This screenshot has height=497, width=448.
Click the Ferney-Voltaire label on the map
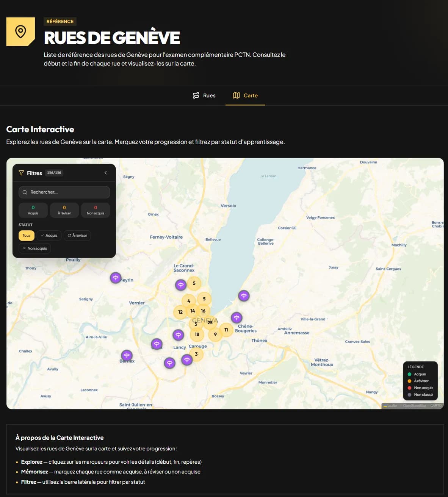[166, 237]
